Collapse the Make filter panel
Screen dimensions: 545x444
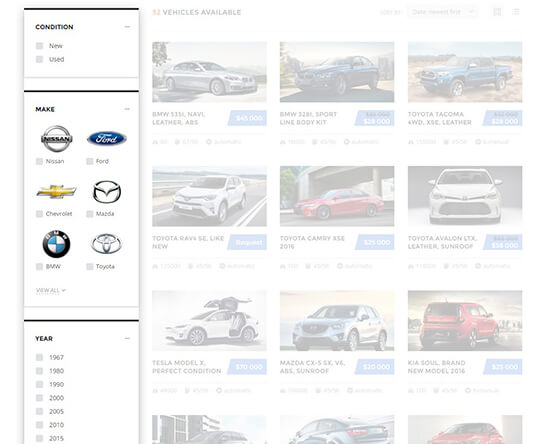pyautogui.click(x=127, y=109)
